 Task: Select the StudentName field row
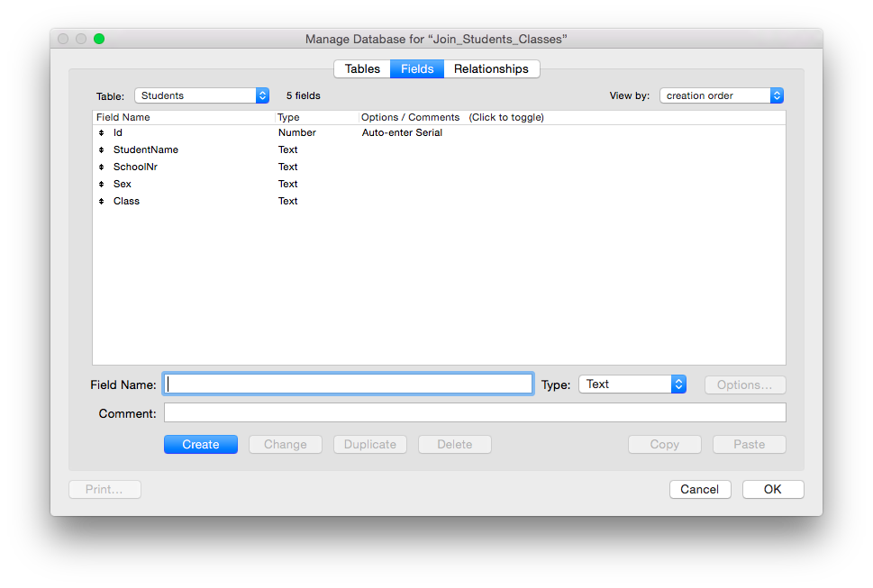coord(439,149)
